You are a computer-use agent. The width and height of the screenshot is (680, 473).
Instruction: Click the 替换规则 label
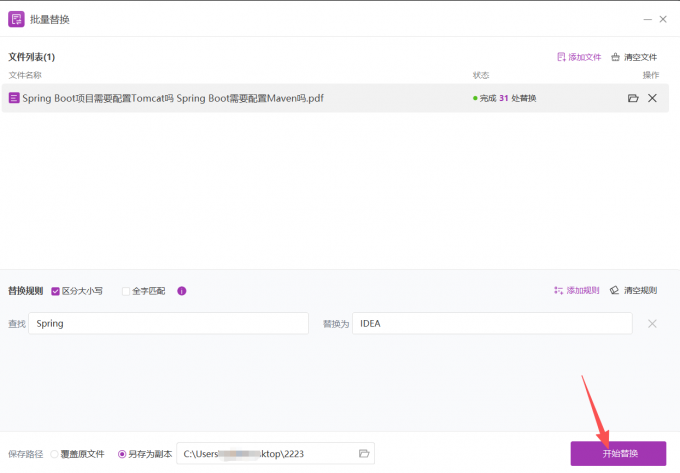tap(26, 291)
